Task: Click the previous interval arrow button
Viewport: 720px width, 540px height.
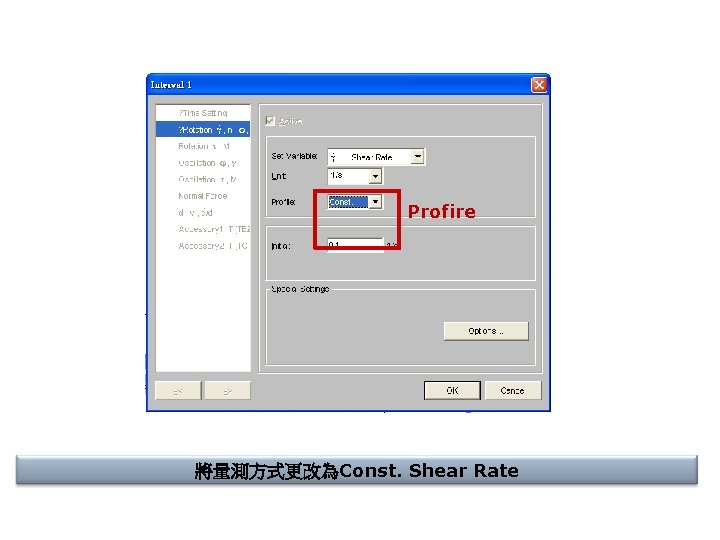Action: 178,391
